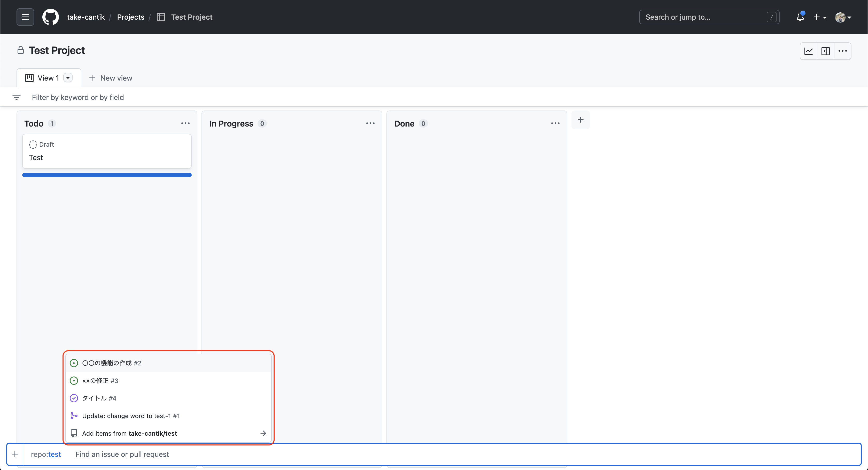
Task: Open the Done column ellipsis menu
Action: 555,123
